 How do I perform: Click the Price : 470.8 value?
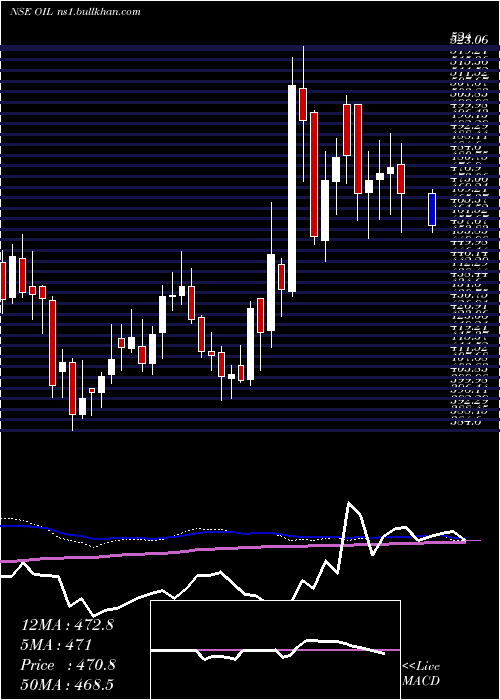pos(68,665)
